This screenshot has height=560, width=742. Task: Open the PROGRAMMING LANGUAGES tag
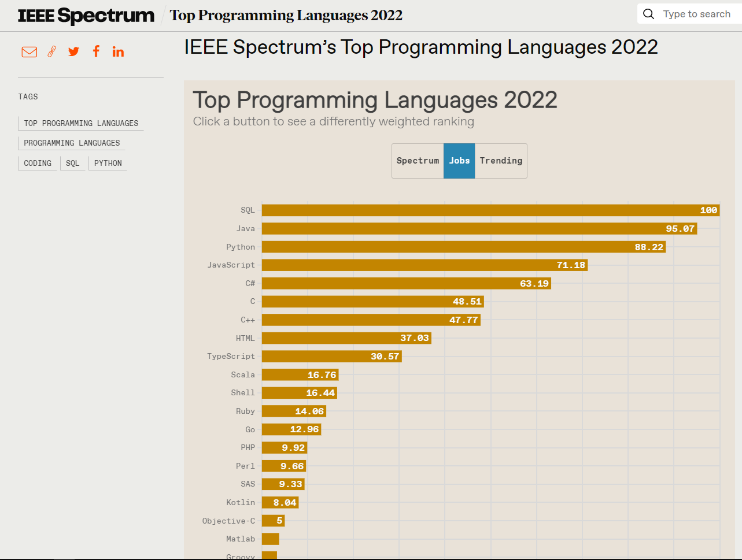[72, 143]
